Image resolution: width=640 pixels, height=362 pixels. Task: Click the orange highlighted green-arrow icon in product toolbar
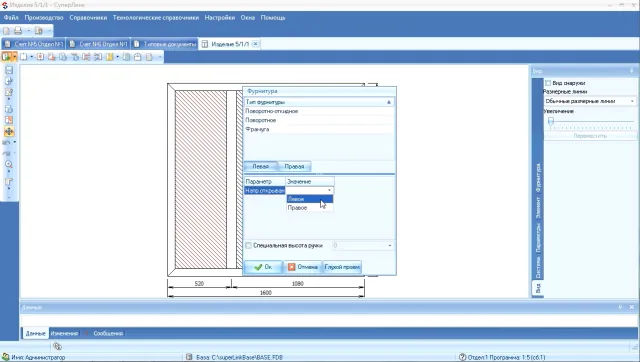6,57
